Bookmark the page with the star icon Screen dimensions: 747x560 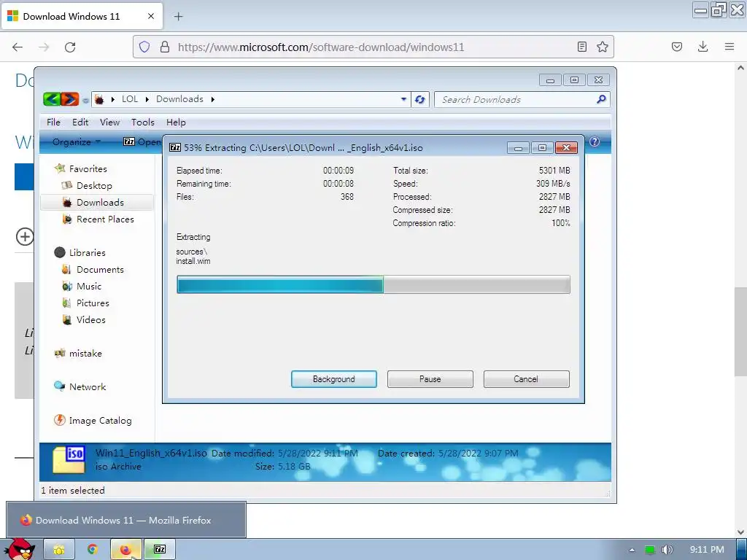[602, 47]
